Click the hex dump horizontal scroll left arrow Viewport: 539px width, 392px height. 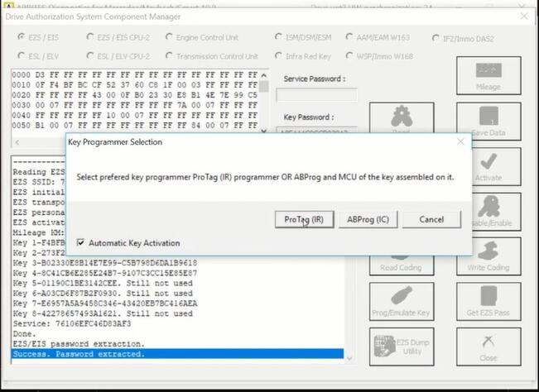tap(17, 142)
